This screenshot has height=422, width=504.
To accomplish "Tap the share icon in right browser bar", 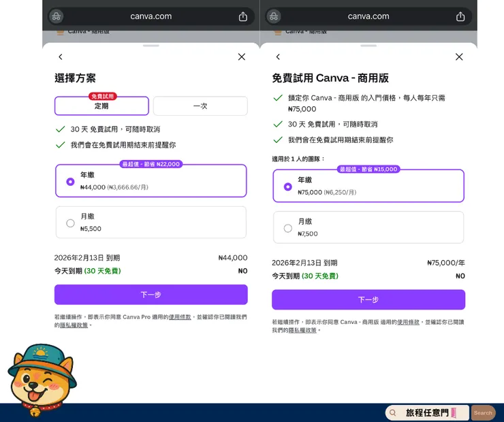I will [460, 16].
